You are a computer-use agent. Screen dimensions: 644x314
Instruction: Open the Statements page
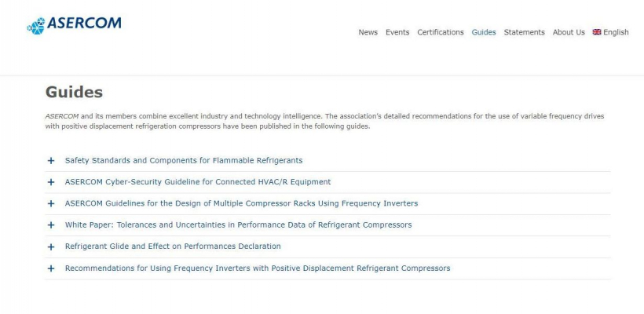pyautogui.click(x=524, y=32)
